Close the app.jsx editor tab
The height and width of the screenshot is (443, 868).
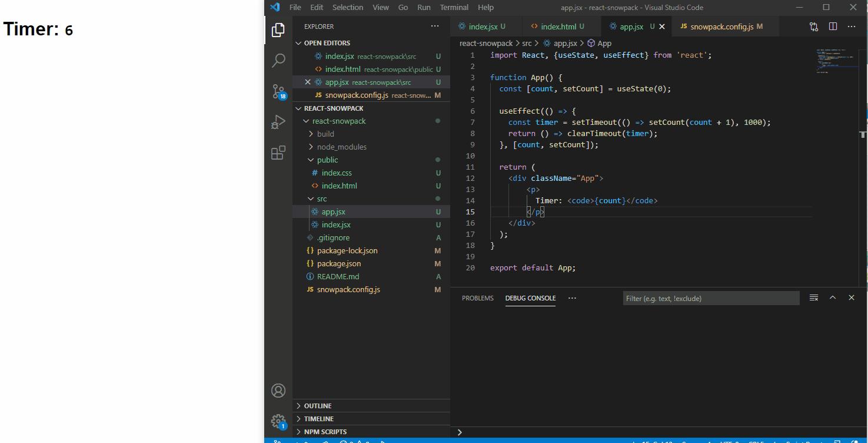click(662, 27)
